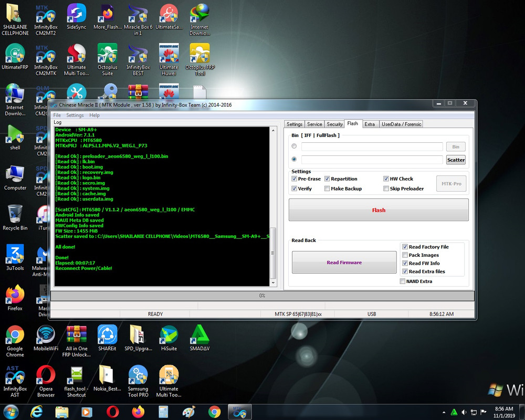525x420 pixels.
Task: Open Ultimate Huawei desktop shortcut
Action: [x=169, y=60]
